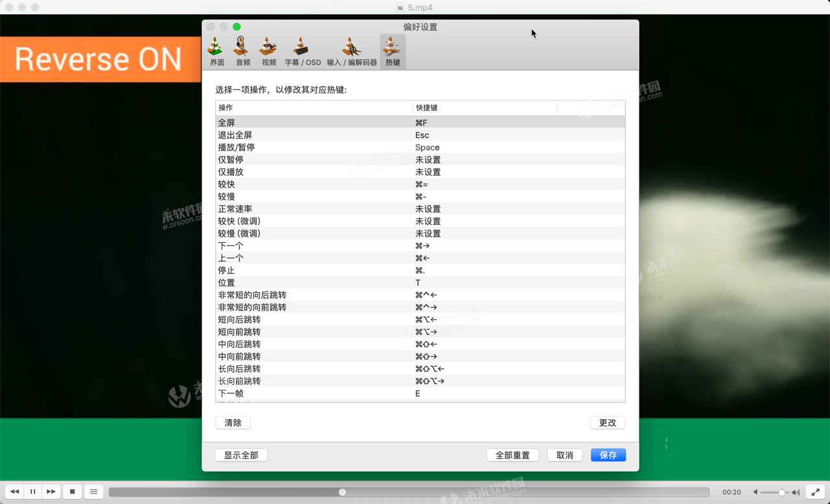Select the 上一个 row
This screenshot has height=504, width=830.
420,258
